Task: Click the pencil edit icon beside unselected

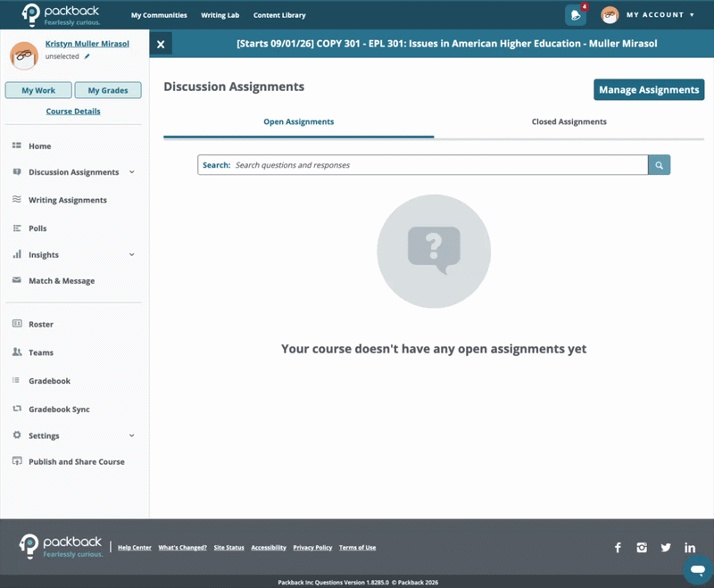Action: coord(87,56)
